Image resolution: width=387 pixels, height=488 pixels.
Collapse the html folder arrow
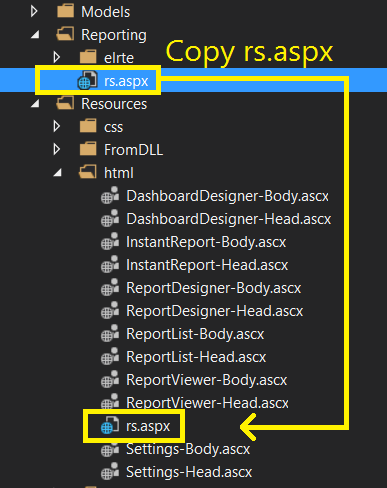(x=58, y=173)
